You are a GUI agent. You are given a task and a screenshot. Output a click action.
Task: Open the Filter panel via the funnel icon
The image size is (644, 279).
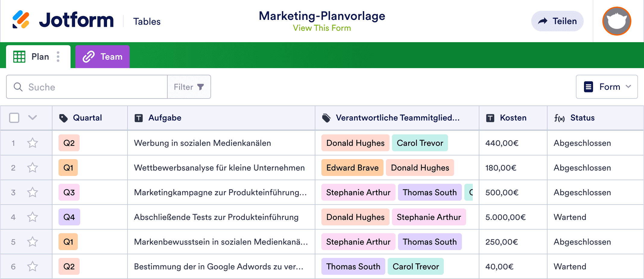coord(200,87)
